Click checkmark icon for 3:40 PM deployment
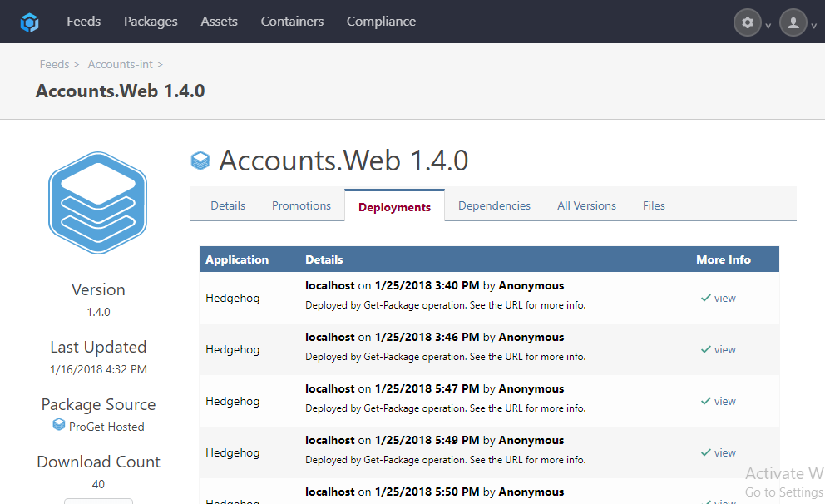Screen dimensions: 825x504 tap(705, 298)
